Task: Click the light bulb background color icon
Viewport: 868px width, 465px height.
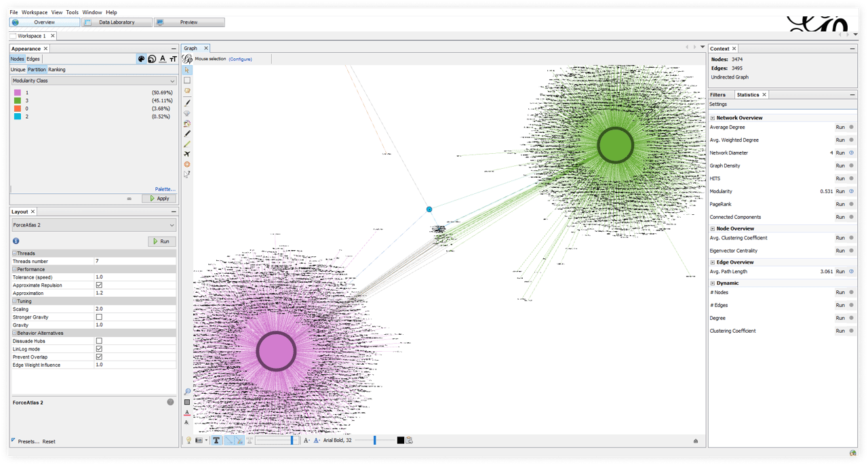Action: [189, 441]
